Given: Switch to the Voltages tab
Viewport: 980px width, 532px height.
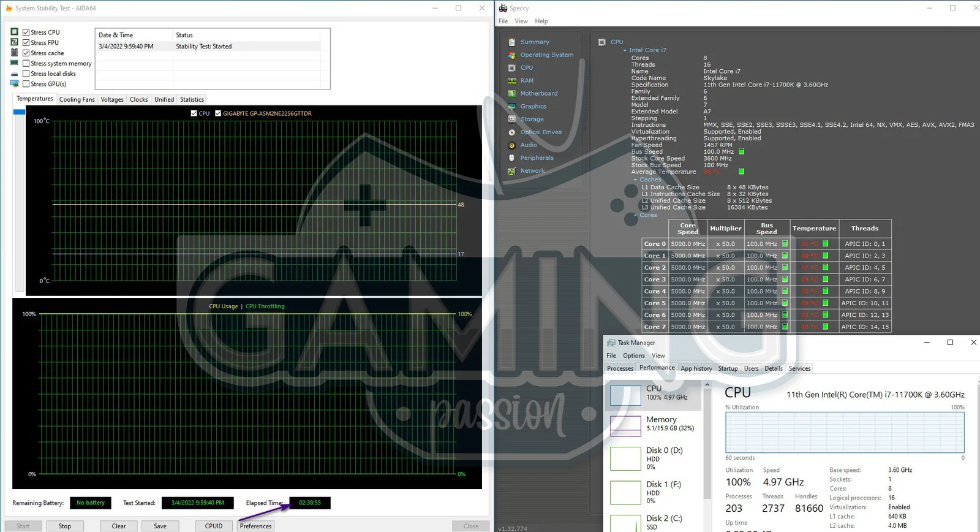Looking at the screenshot, I should (x=112, y=99).
